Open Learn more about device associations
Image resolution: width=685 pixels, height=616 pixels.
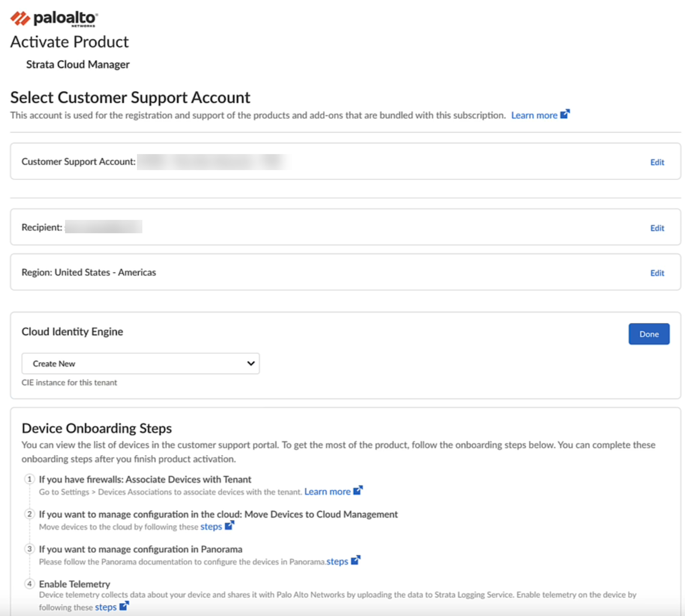point(327,492)
